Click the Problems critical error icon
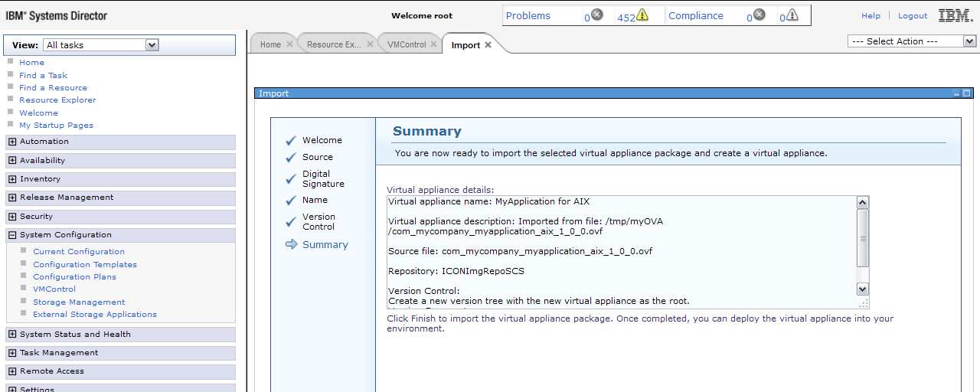980x392 pixels. click(x=597, y=15)
